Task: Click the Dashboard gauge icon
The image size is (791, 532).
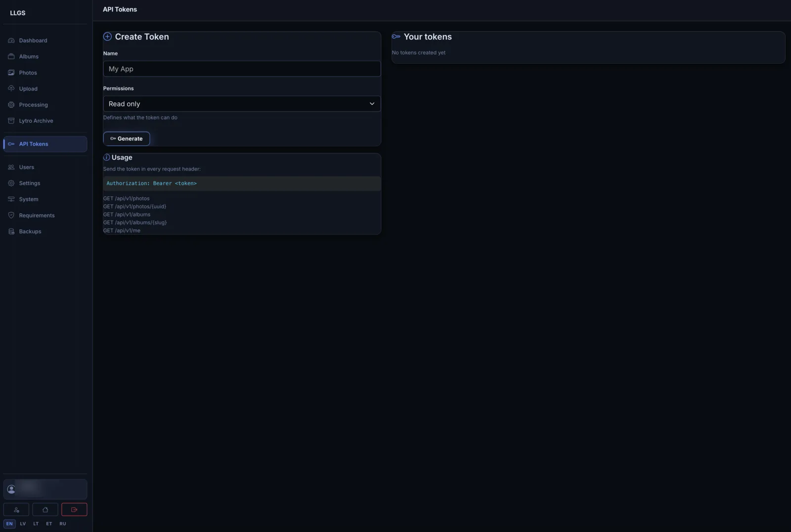Action: 11,41
